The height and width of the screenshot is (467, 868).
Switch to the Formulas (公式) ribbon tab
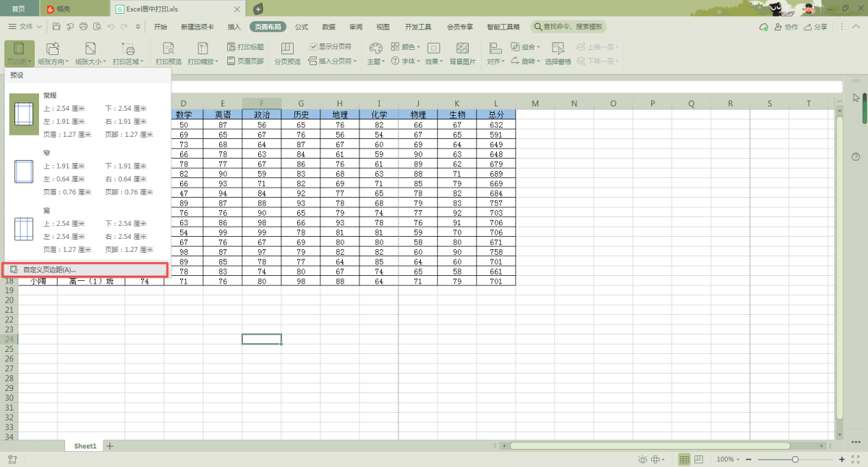point(302,27)
